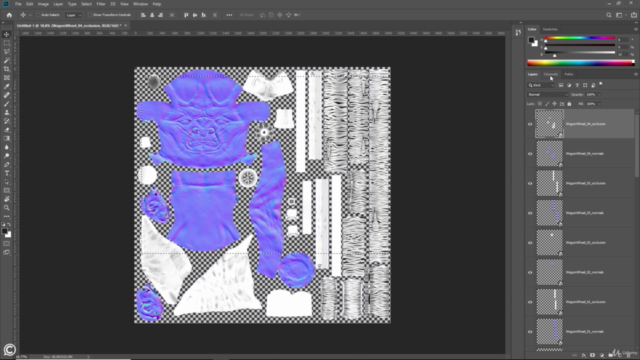The height and width of the screenshot is (360, 640).
Task: Open the Image menu
Action: [x=43, y=4]
